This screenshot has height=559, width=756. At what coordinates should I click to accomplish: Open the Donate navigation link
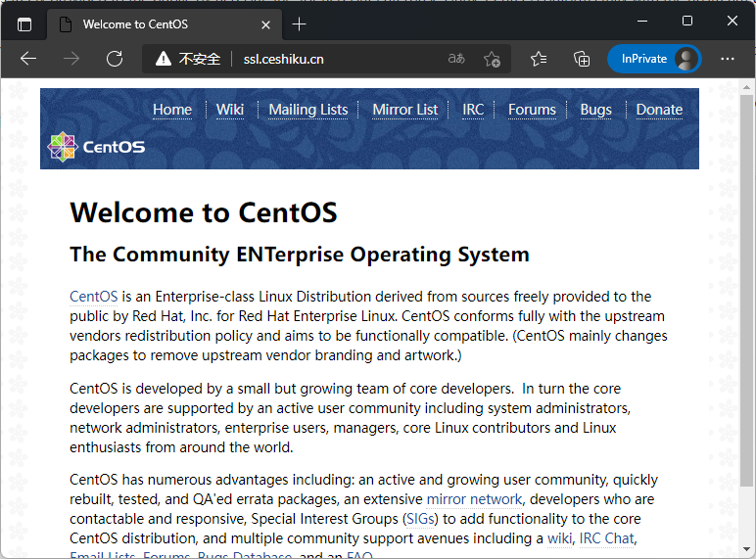tap(659, 110)
